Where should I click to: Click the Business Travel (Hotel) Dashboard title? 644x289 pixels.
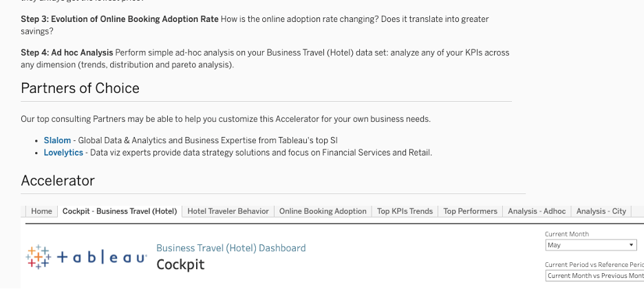coord(230,248)
